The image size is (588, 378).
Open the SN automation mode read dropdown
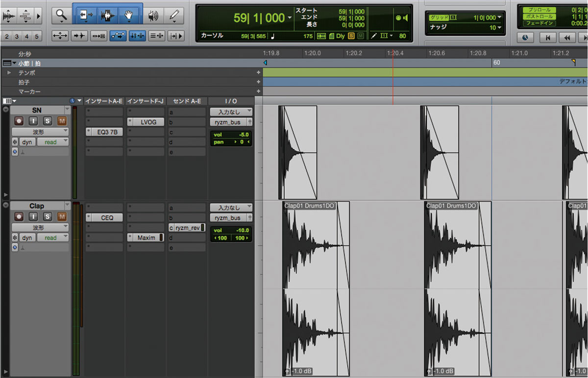[53, 142]
